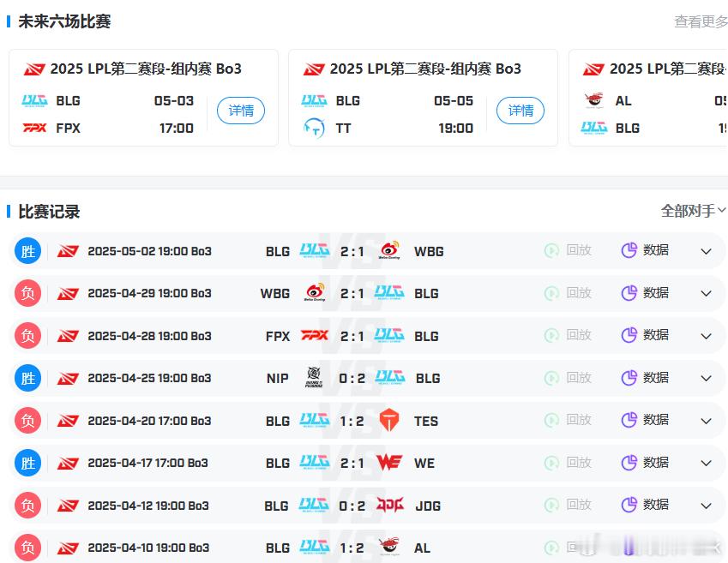Expand the 2025-04-12 BLG vs JDG row
Viewport: 728px width, 563px height.
707,506
